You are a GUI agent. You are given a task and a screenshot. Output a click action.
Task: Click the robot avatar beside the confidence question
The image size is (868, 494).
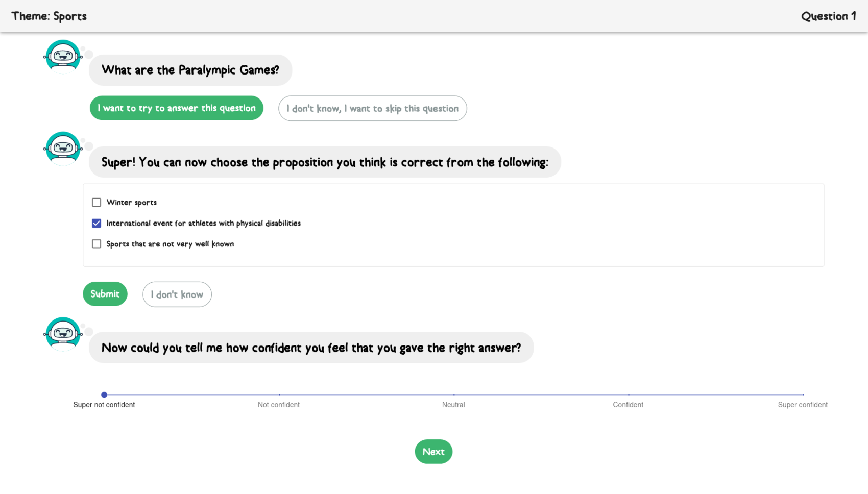click(63, 334)
